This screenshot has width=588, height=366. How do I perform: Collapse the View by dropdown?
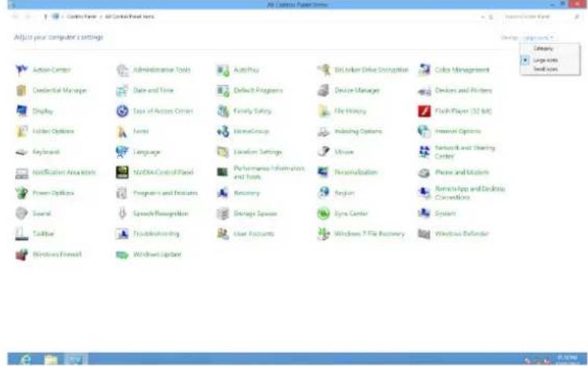point(538,38)
